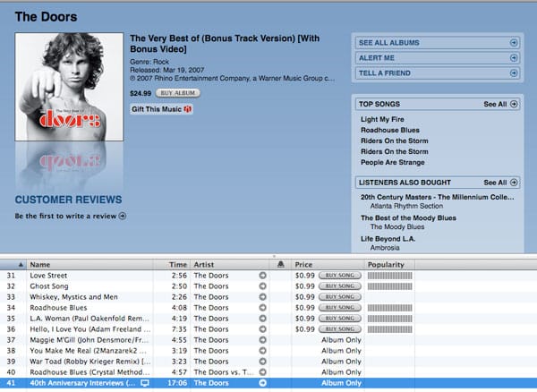Click the Gift This Music button
Screen dimensions: 537x392
click(x=161, y=109)
